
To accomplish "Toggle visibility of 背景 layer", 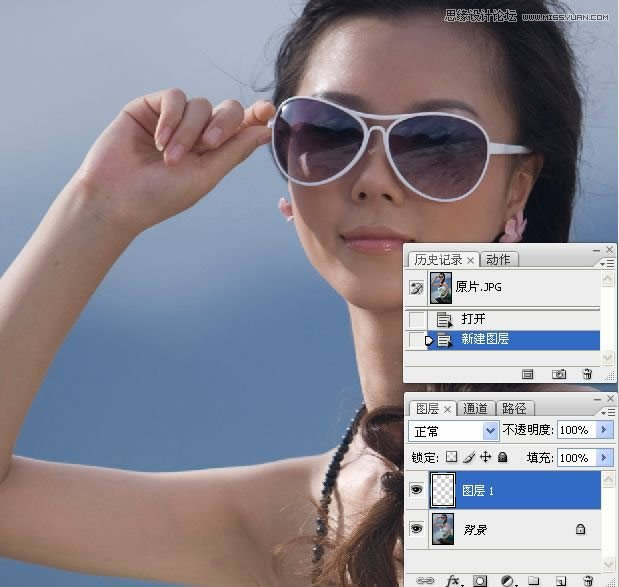I will tap(417, 529).
